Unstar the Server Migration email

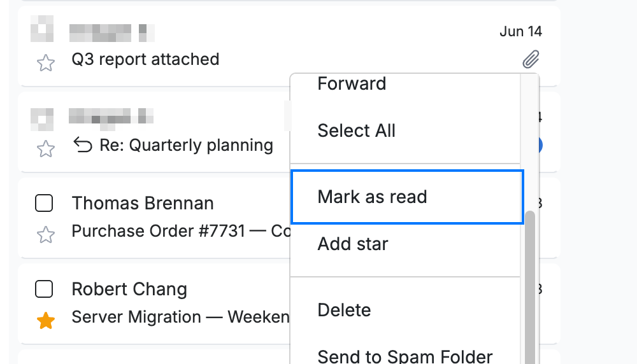pyautogui.click(x=45, y=321)
